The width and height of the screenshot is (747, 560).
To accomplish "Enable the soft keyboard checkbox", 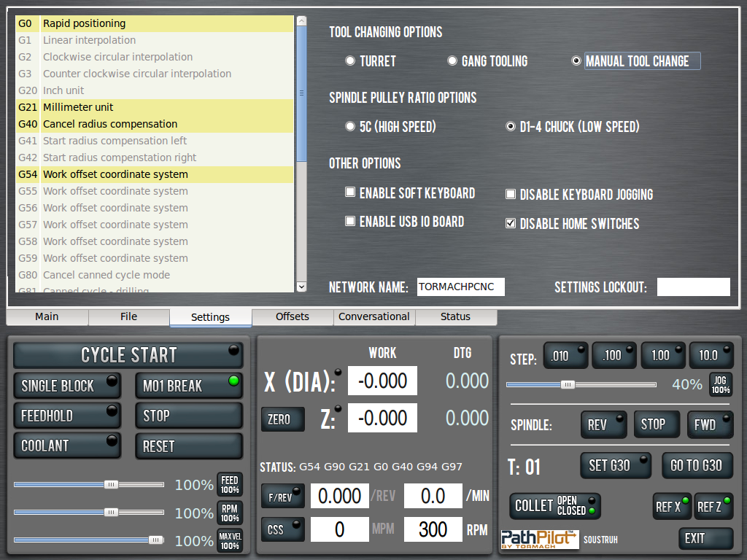I will point(350,193).
